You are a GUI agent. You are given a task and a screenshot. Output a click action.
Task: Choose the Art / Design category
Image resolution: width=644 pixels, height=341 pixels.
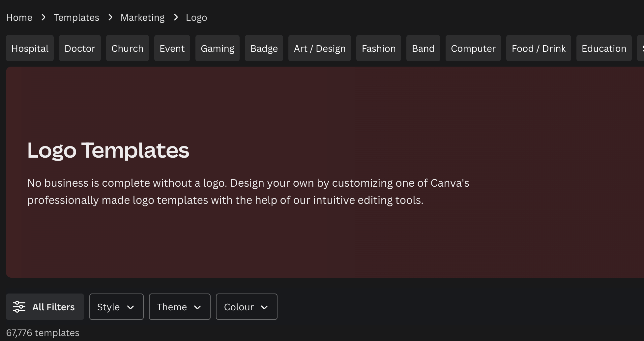coord(319,48)
